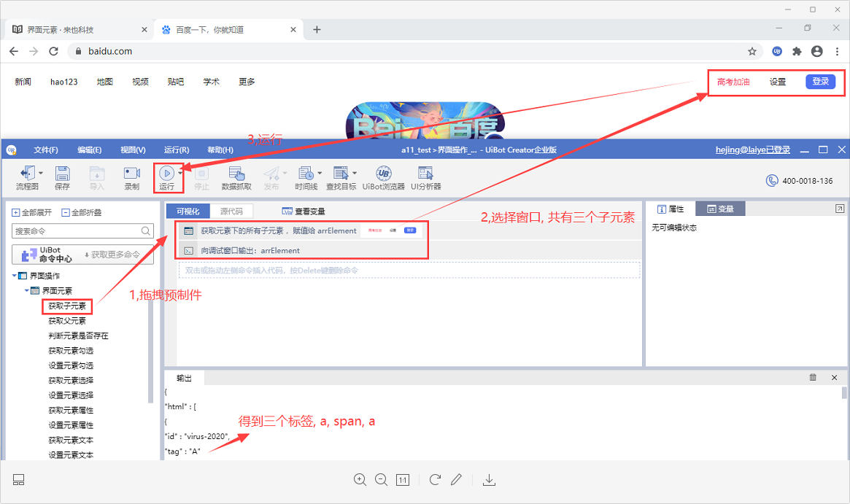Open the 数据抓取 data scraping tool
The height and width of the screenshot is (504, 850).
(x=236, y=174)
